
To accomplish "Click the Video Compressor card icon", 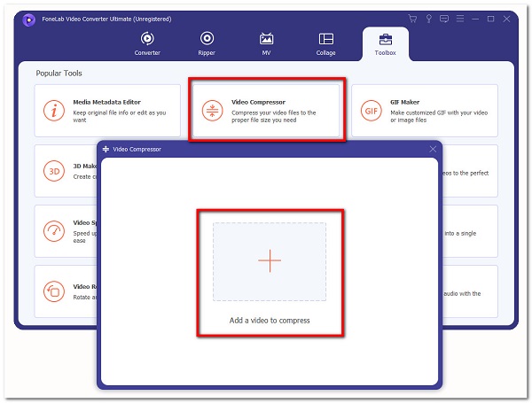I will tap(213, 111).
